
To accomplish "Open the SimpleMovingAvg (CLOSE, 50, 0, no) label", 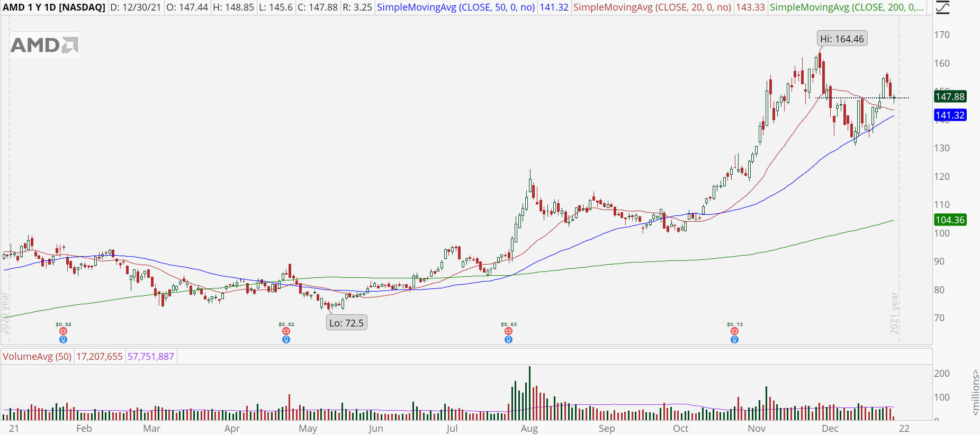I will [456, 7].
